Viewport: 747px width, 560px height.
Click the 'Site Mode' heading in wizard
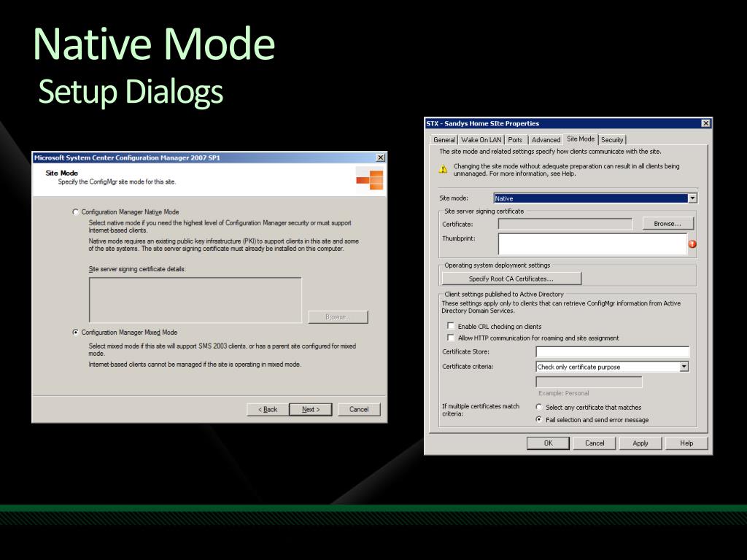tap(62, 173)
